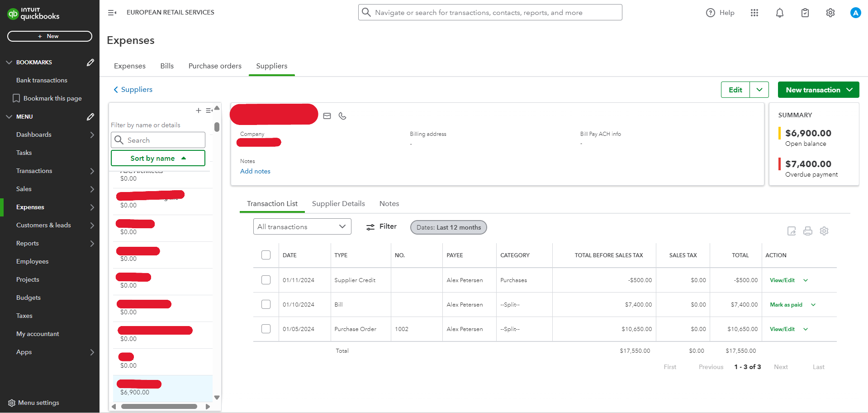868x413 pixels.
Task: Collapse the left navigation menu
Action: click(x=112, y=13)
